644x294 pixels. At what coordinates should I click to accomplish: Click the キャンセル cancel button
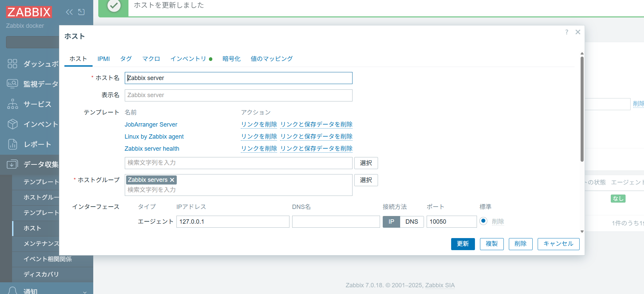coord(558,244)
